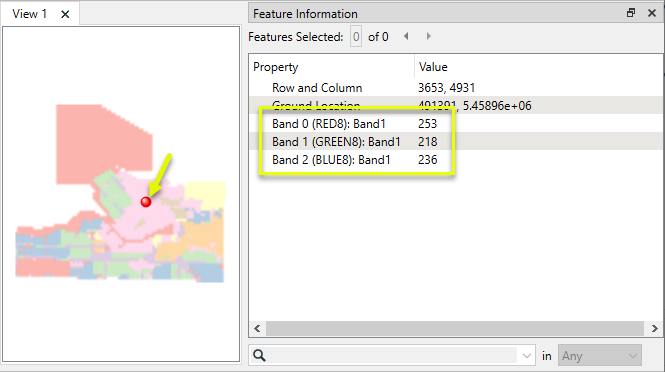Screen dimensions: 665x372
Task: Go to next selected feature arrow
Action: click(x=428, y=36)
